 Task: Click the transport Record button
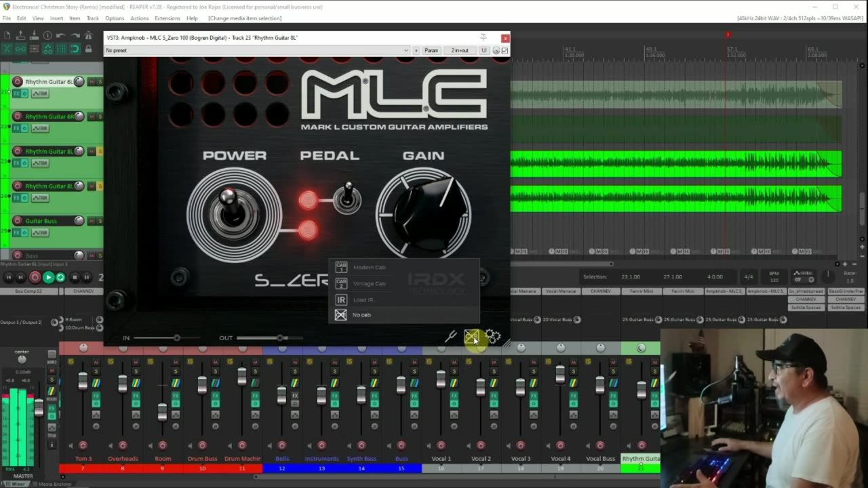click(x=35, y=277)
